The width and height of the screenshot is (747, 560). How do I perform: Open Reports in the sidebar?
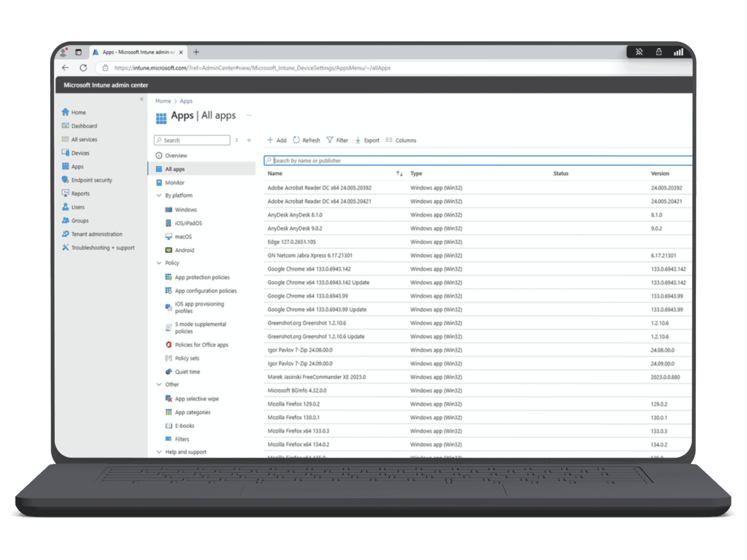tap(75, 194)
